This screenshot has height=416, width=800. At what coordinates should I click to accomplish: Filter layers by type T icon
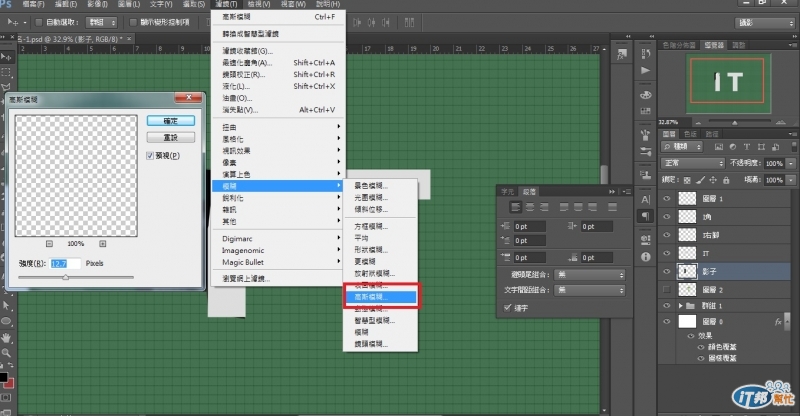coord(747,147)
